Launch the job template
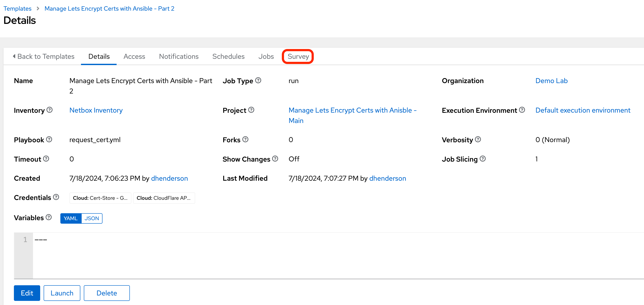This screenshot has height=305, width=644. 62,293
